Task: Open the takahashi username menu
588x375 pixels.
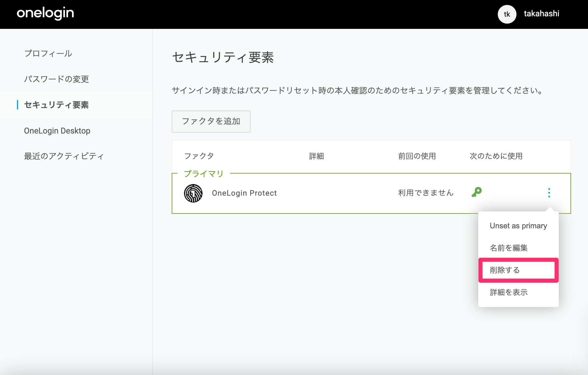Action: (542, 14)
